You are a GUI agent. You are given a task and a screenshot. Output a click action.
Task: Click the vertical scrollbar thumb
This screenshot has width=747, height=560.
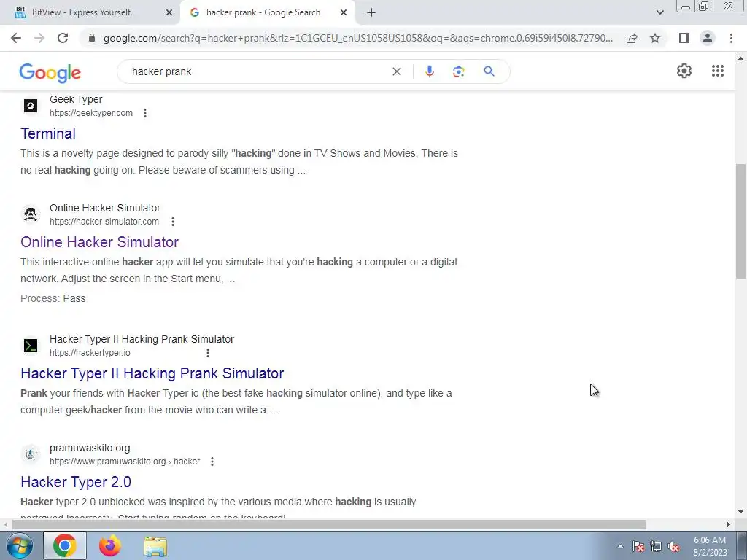pyautogui.click(x=740, y=221)
